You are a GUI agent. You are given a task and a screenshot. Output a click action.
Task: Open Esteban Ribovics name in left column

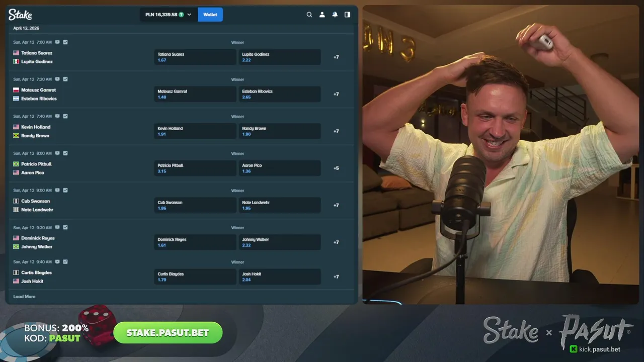point(39,99)
